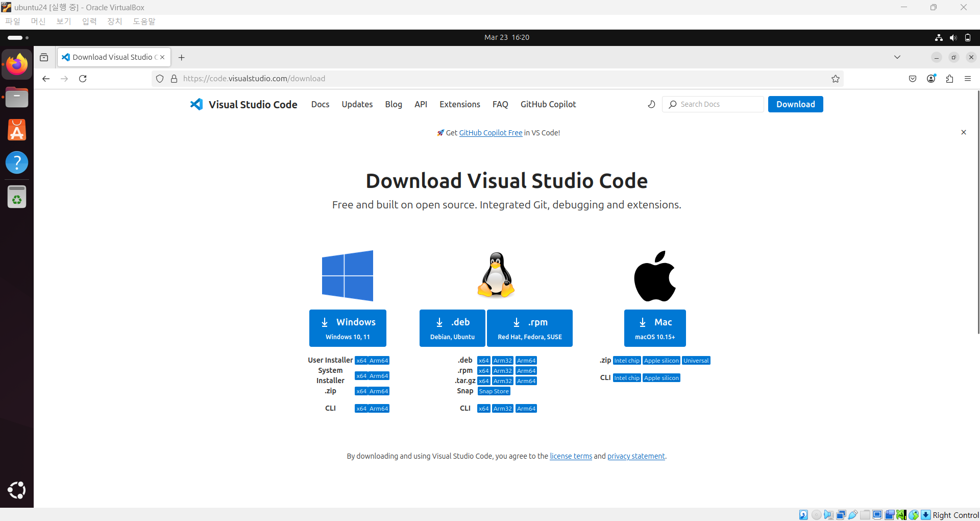980x521 pixels.
Task: Select Mac CLI Intel chip link
Action: pos(627,378)
